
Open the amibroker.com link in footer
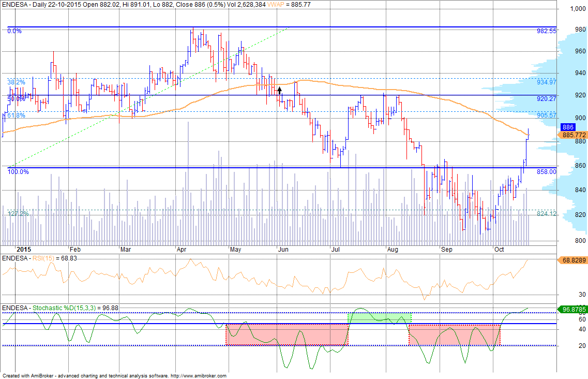point(198,376)
